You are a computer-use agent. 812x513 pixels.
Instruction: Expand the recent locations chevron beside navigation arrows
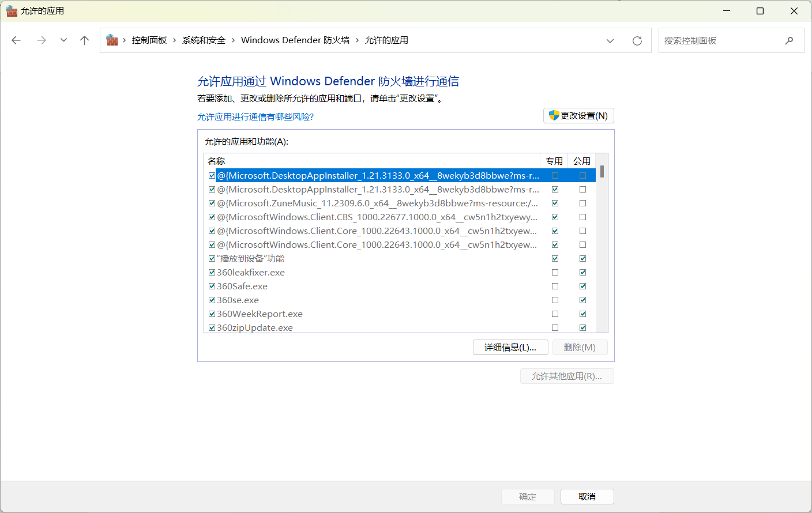click(x=63, y=40)
